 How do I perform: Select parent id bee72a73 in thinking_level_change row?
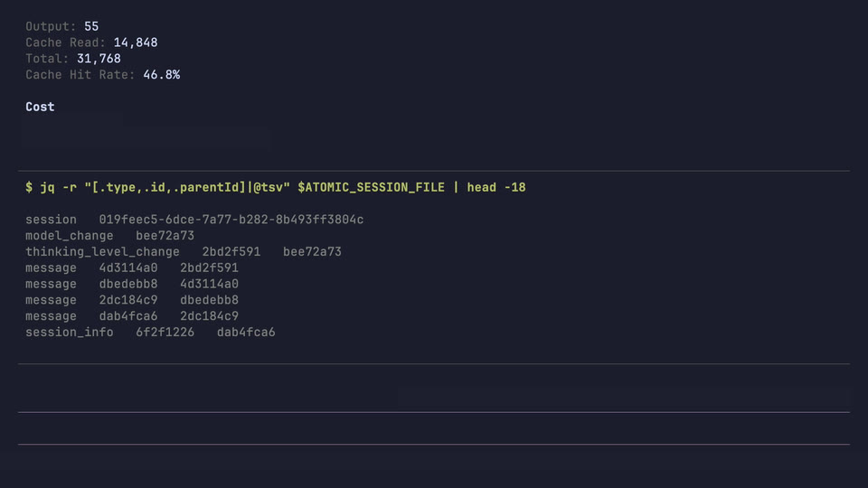[x=312, y=252]
